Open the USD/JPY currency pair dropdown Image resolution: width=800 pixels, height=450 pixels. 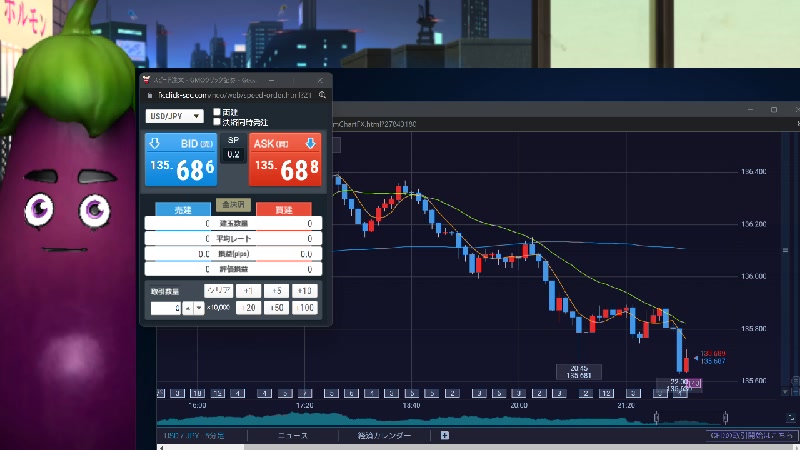click(x=175, y=116)
